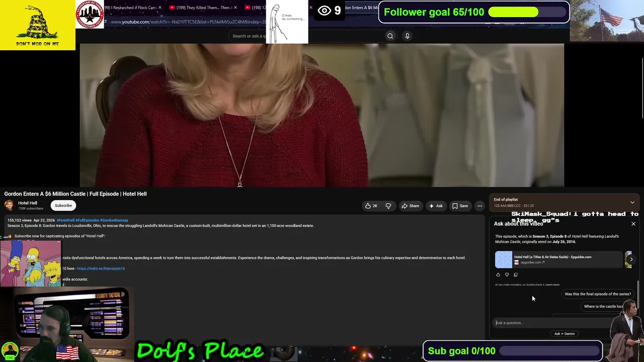The image size is (644, 362).
Task: Click '123 AAA BBB CCC - 25 / 25' playlist text
Action: [514, 206]
